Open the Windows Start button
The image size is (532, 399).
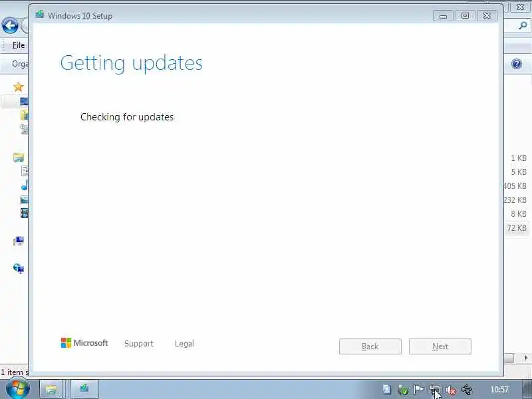coord(18,389)
